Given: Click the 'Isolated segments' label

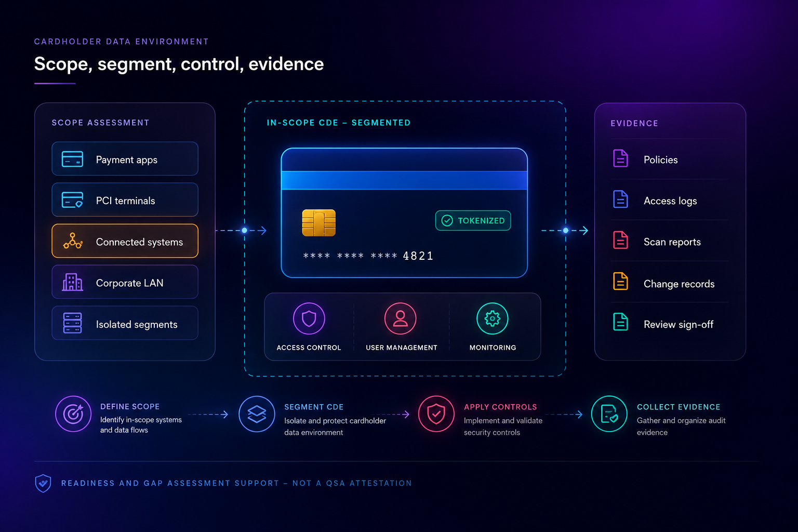Looking at the screenshot, I should tap(137, 325).
